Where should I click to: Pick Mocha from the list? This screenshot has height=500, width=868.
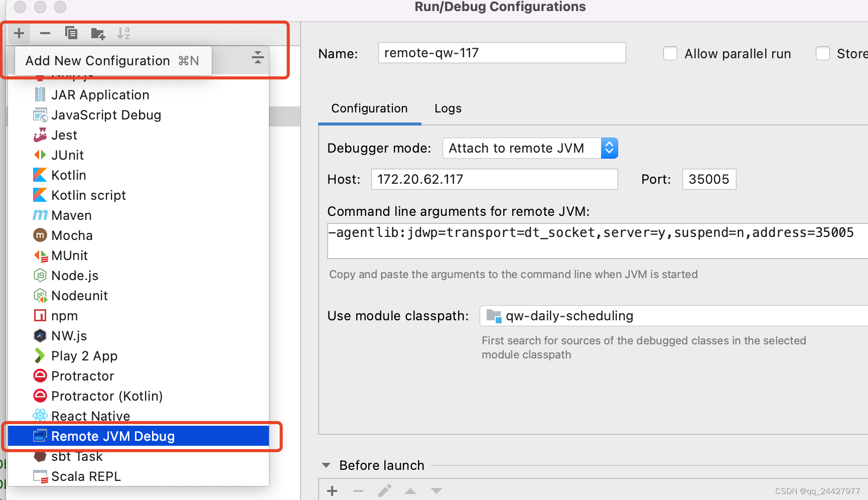(138, 235)
